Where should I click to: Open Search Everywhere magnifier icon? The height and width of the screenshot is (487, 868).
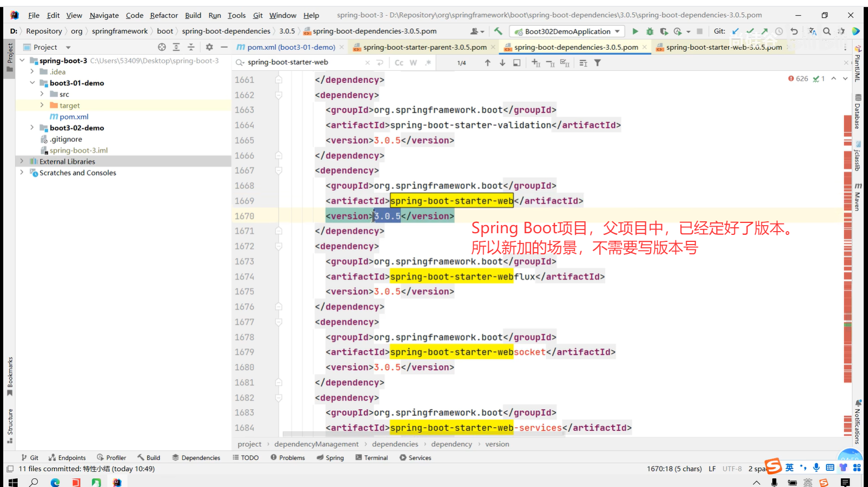[827, 31]
